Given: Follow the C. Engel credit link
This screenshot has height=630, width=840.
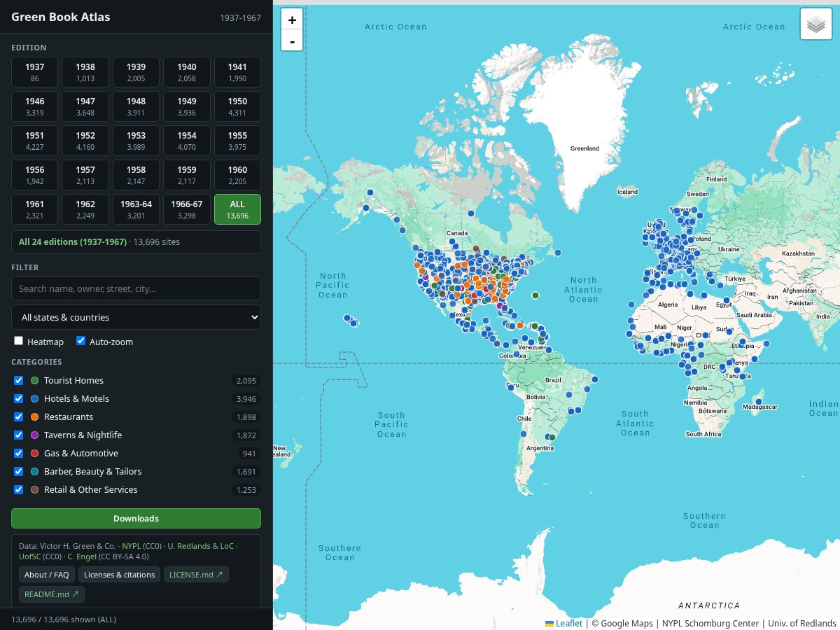Looking at the screenshot, I should 83,556.
